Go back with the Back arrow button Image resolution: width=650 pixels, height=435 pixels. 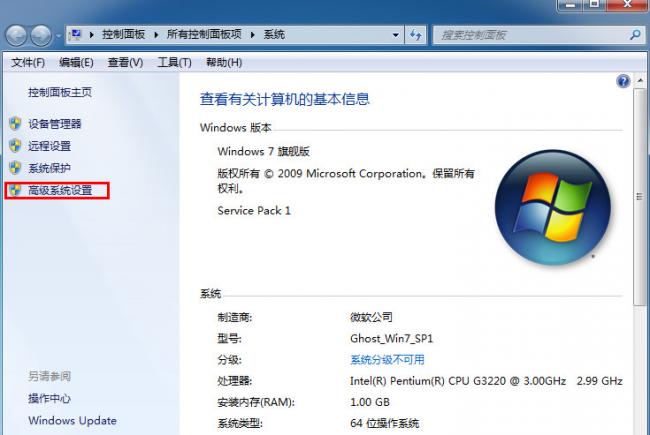coord(17,36)
